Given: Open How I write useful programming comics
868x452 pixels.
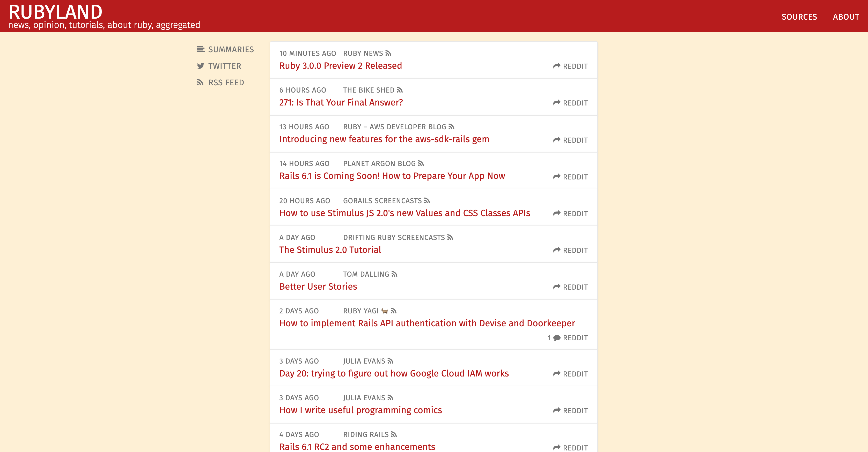Looking at the screenshot, I should [x=361, y=410].
